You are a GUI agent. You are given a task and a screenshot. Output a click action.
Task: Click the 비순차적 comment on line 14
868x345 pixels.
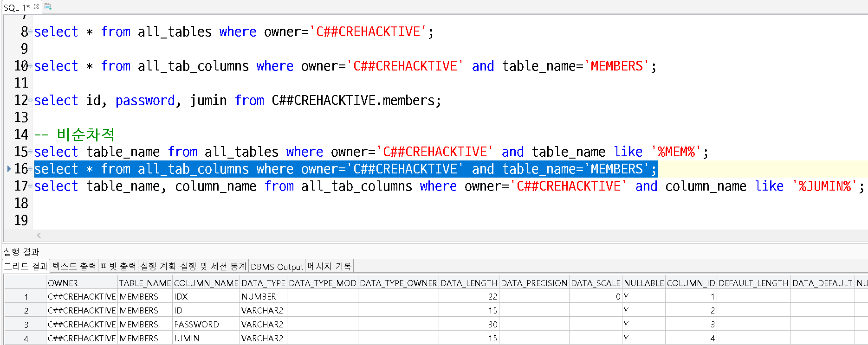tap(74, 134)
